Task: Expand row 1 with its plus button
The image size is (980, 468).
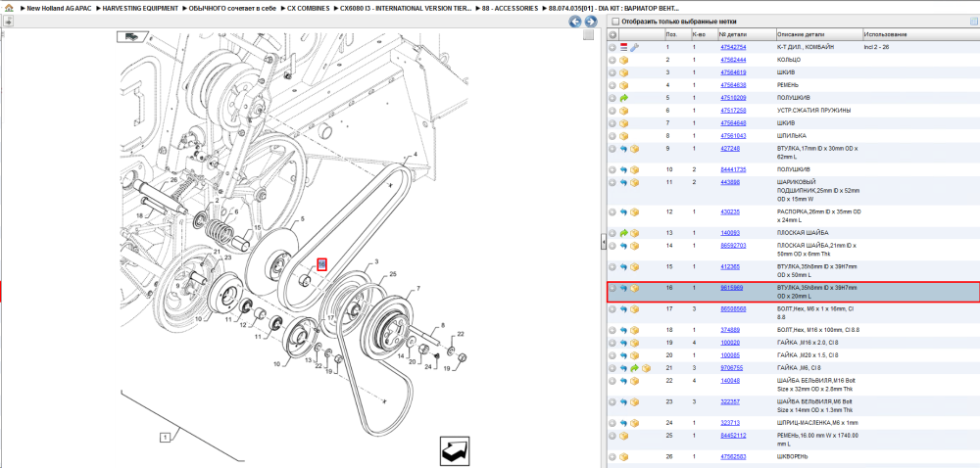Action: point(612,47)
